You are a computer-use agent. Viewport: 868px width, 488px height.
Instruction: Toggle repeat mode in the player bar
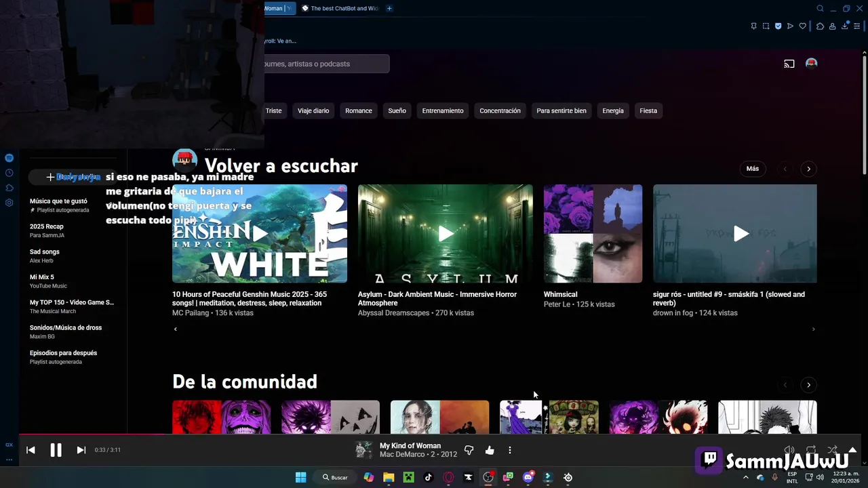coord(811,449)
